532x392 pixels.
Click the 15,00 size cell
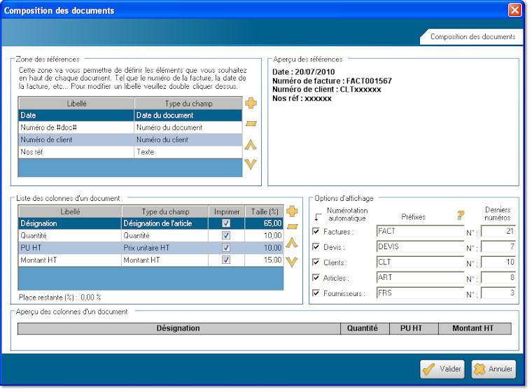click(264, 260)
